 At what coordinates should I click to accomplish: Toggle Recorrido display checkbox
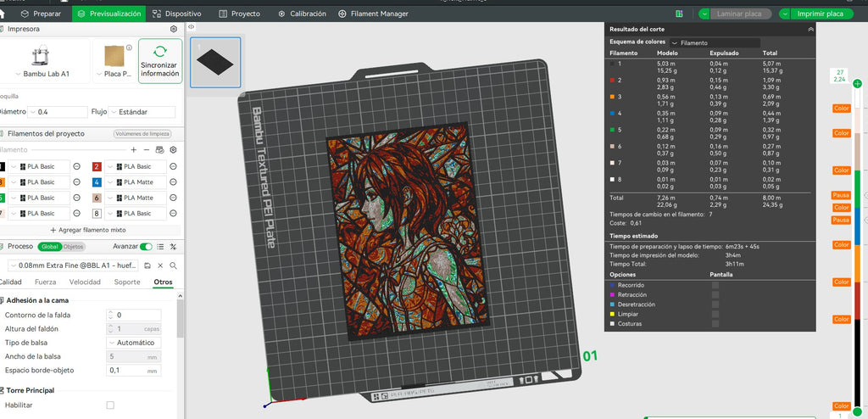715,285
